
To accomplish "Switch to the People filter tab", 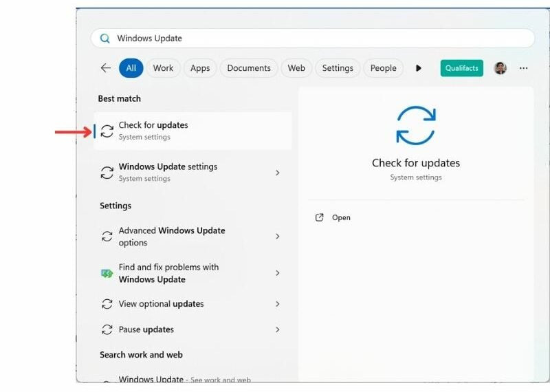I will (x=383, y=68).
